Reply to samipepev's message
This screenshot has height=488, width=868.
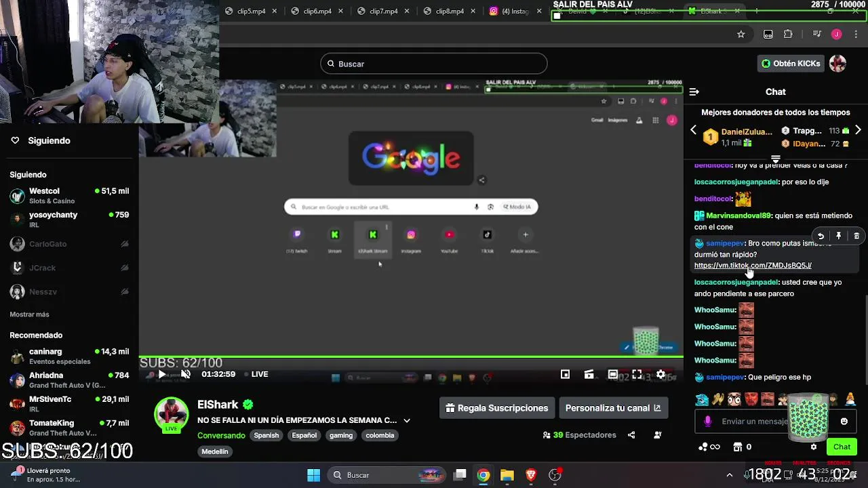pyautogui.click(x=821, y=236)
